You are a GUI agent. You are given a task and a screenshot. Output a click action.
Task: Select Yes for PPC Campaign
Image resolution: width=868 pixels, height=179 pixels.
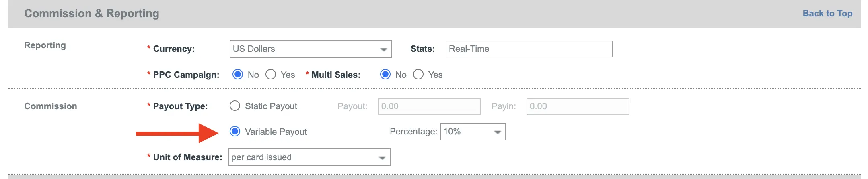(271, 75)
